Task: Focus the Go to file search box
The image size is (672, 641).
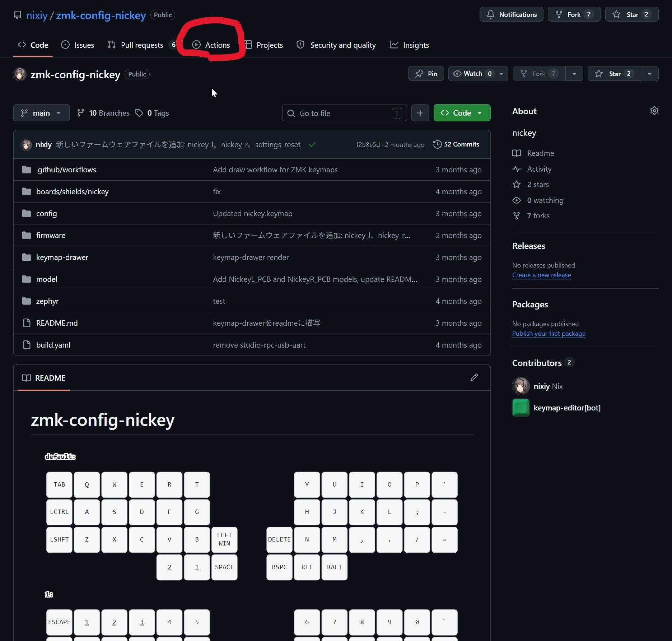Action: coord(344,113)
